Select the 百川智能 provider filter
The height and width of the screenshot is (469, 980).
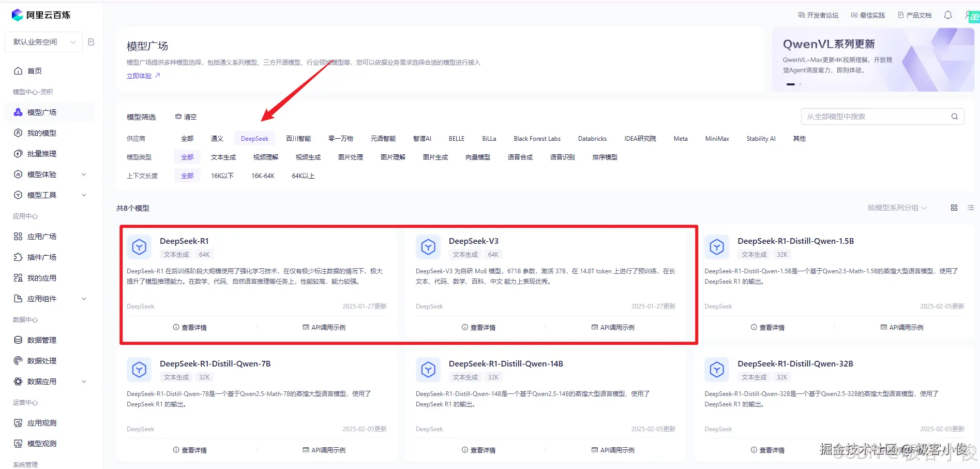(x=298, y=139)
